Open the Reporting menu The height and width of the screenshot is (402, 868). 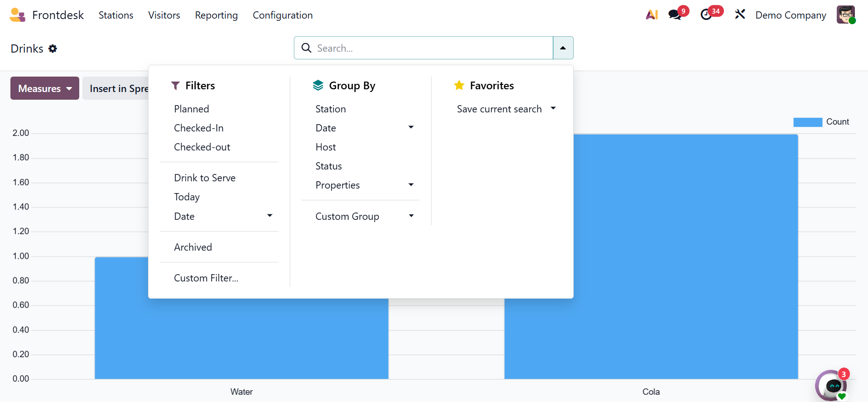click(x=216, y=15)
